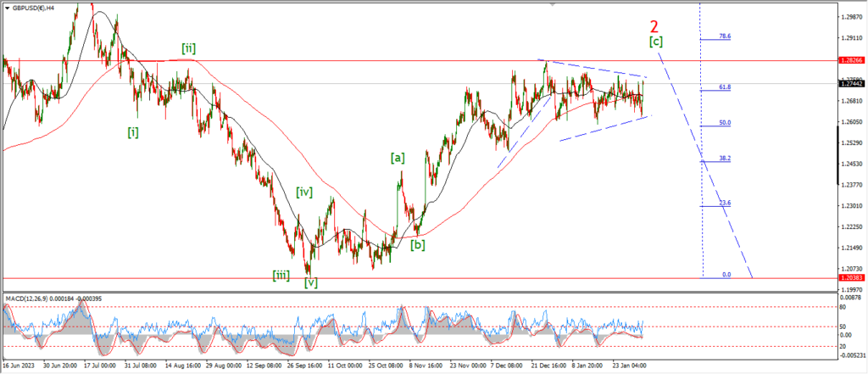The image size is (868, 374).
Task: Click the [a] wave label
Action: tap(398, 158)
